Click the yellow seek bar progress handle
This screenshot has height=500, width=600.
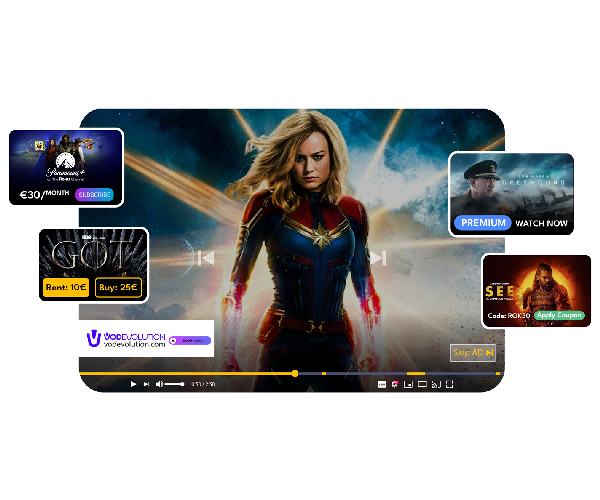pyautogui.click(x=295, y=373)
